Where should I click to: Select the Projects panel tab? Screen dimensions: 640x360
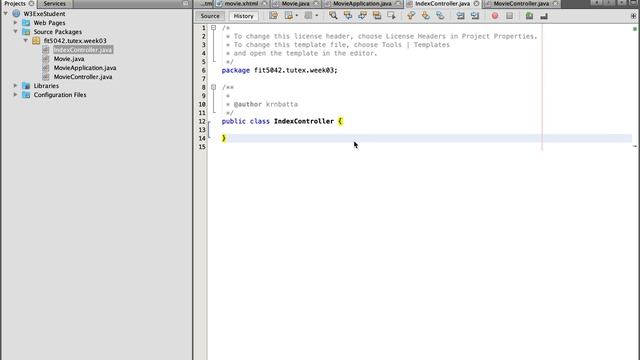coord(15,3)
